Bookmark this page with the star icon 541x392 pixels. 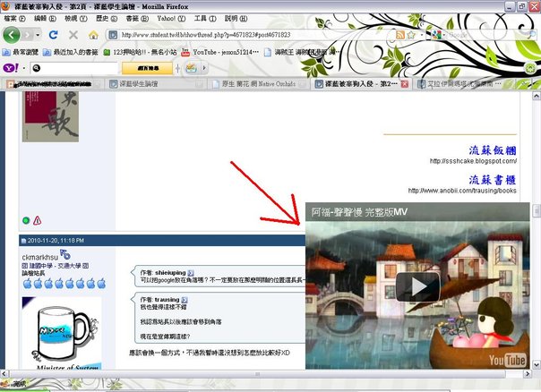411,35
